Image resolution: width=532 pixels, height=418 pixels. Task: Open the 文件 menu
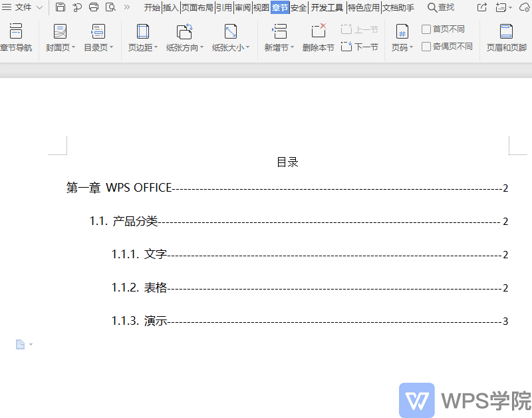point(17,7)
